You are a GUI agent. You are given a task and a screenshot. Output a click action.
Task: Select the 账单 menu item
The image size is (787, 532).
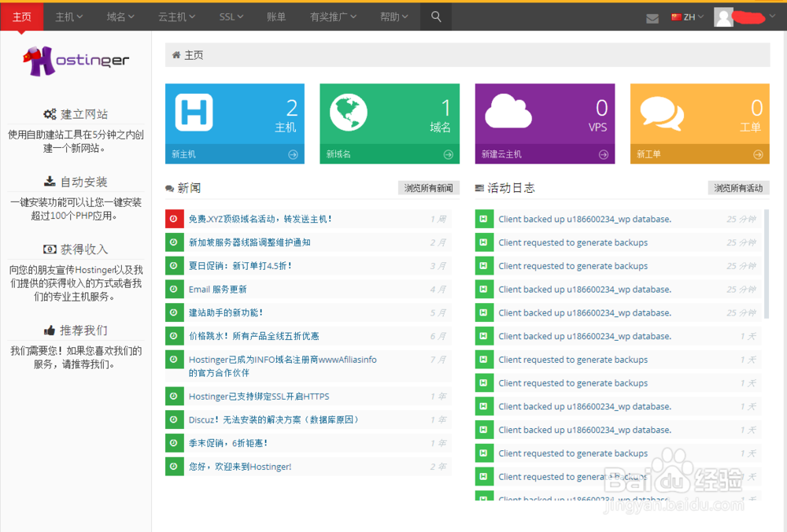(x=276, y=16)
